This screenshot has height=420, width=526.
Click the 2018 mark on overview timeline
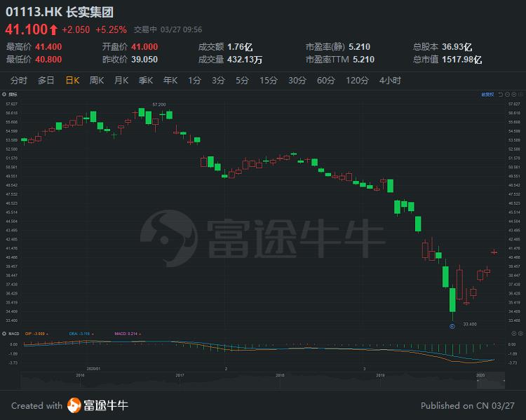(280, 375)
